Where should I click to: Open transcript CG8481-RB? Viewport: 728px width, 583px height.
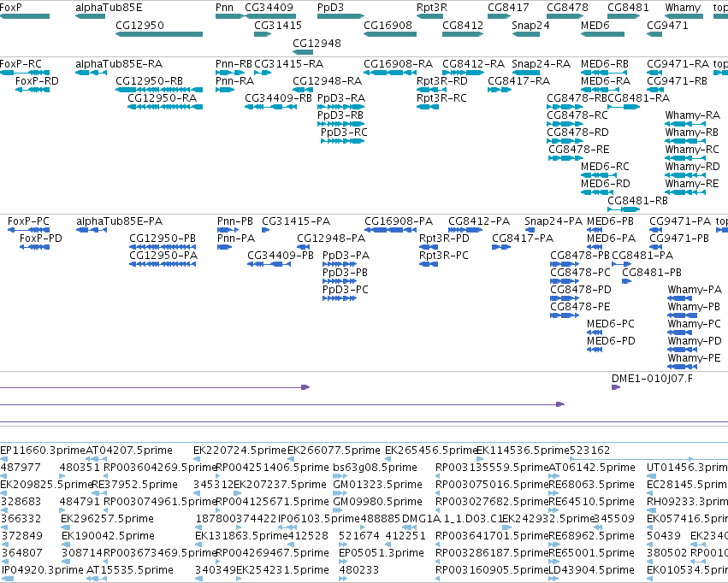[x=637, y=200]
